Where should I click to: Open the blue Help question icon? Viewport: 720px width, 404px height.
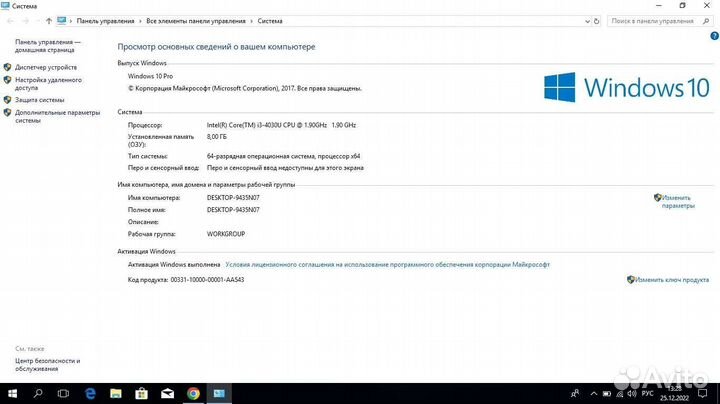(714, 36)
